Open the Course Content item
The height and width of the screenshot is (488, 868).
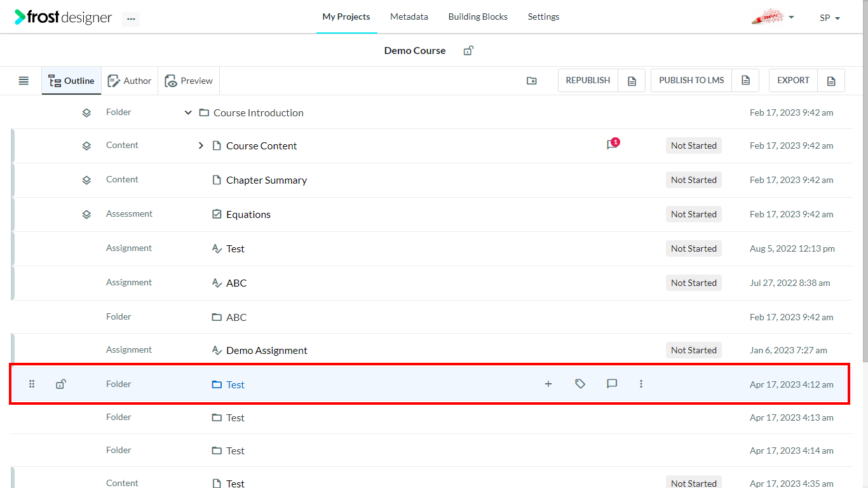[x=262, y=146]
